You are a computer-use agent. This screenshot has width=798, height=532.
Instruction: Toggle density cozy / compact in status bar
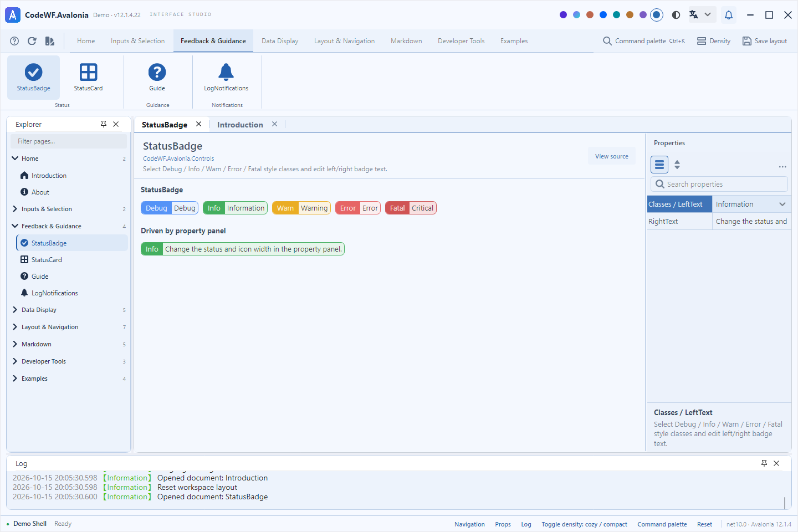click(x=584, y=524)
